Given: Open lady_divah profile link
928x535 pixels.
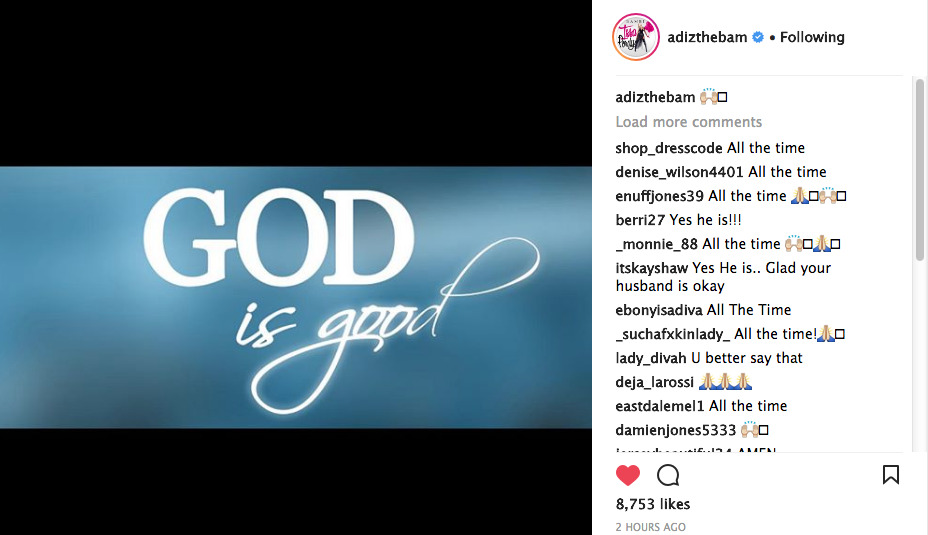Looking at the screenshot, I should click(x=651, y=359).
